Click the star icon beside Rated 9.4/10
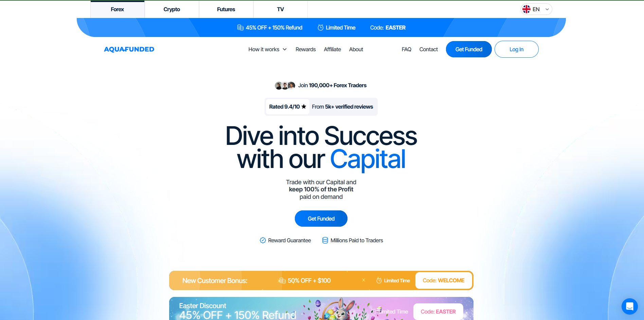 tap(304, 107)
